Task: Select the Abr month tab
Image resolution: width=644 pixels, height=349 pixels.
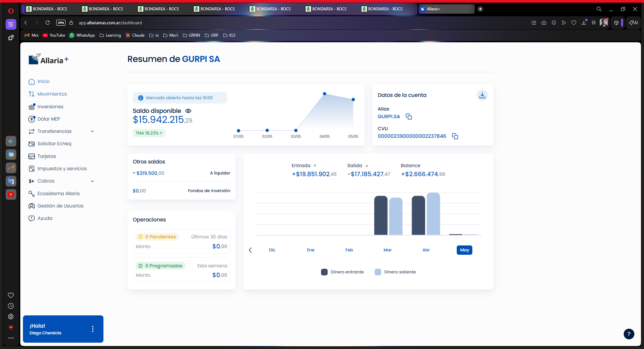Action: 426,250
